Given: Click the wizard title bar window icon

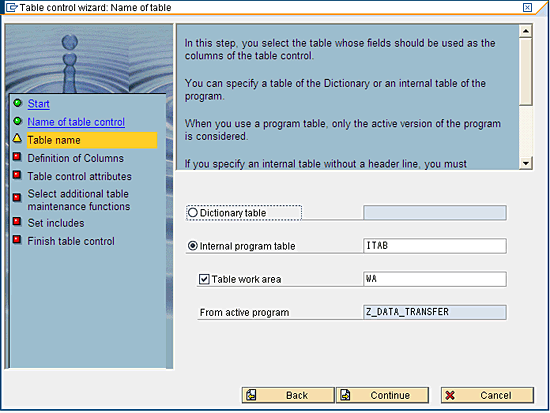Looking at the screenshot, I should pyautogui.click(x=12, y=7).
